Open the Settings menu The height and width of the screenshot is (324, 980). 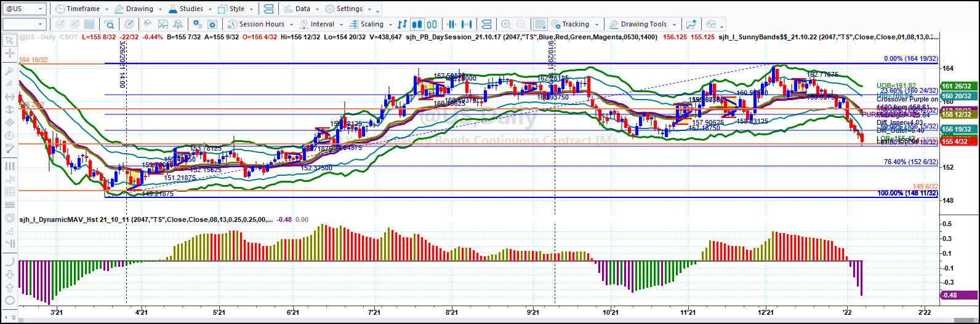click(348, 9)
